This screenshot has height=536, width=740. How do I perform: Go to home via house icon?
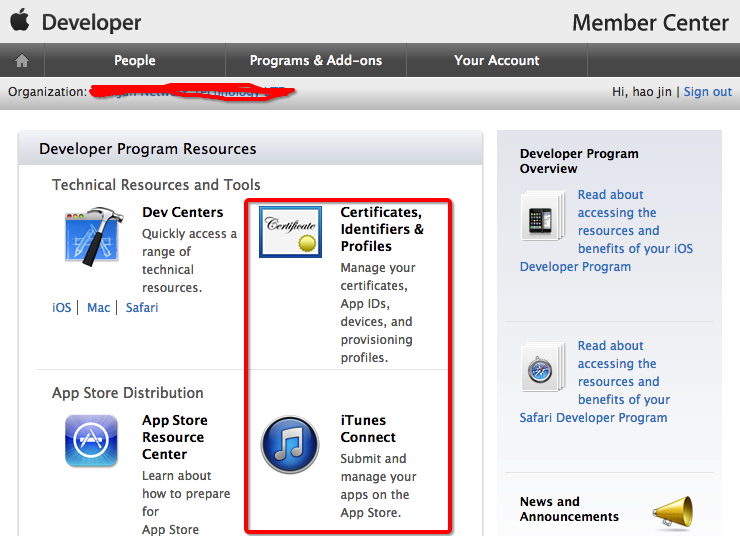[22, 60]
